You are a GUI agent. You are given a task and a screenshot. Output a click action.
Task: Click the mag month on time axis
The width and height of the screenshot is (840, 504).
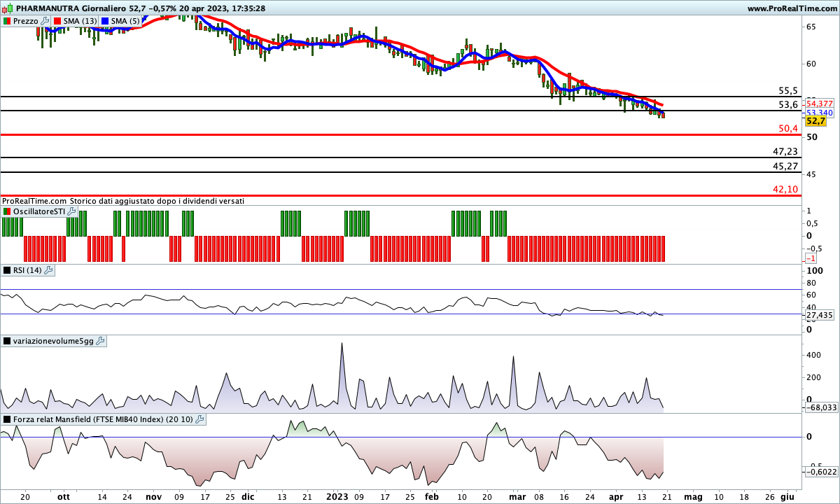693,496
